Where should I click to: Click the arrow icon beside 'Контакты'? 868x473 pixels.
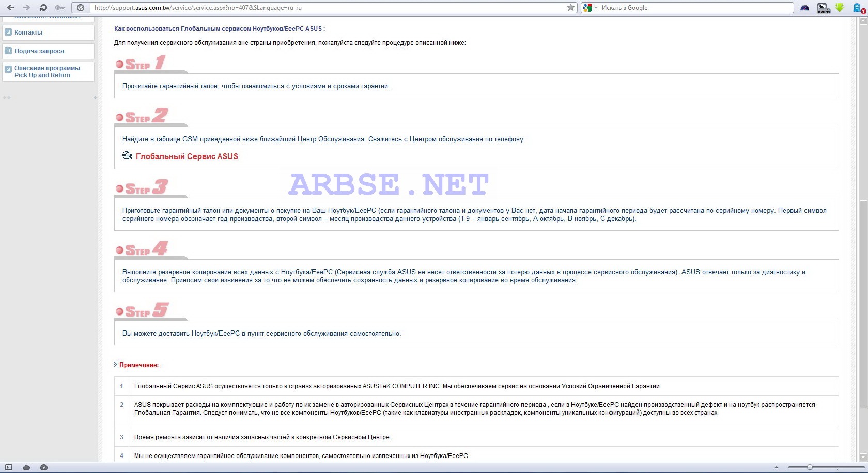pos(8,32)
